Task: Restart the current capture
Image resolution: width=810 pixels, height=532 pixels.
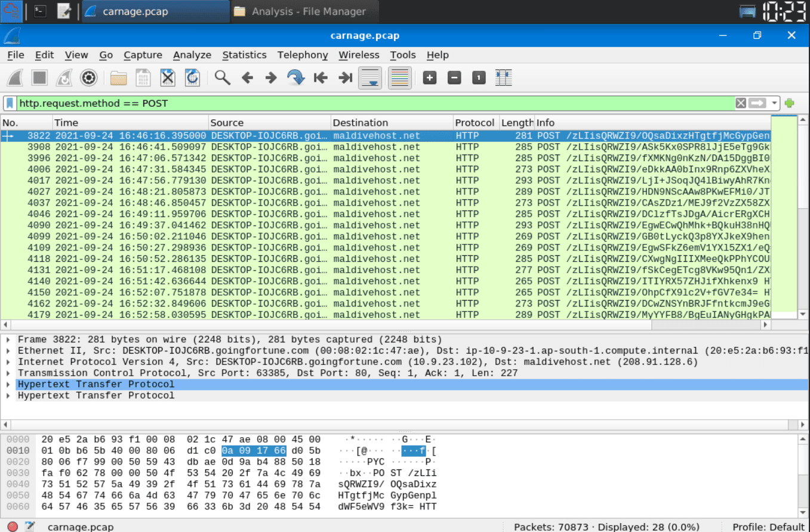Action: click(64, 78)
